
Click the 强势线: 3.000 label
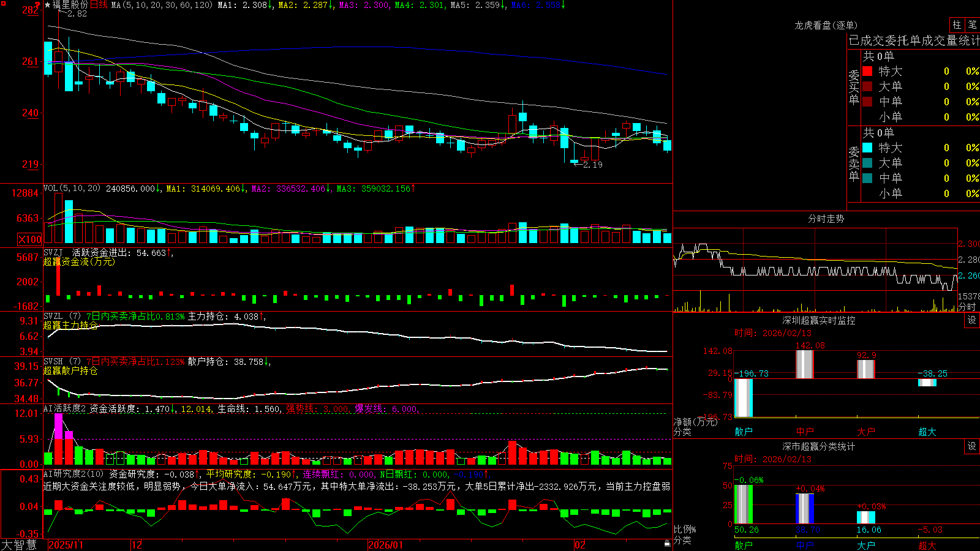317,409
